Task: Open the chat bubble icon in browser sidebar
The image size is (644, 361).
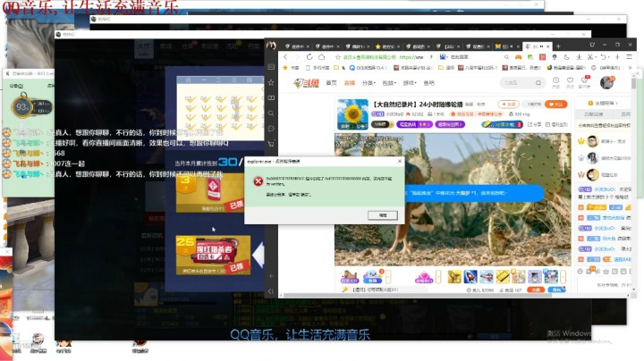Action: coord(271,129)
